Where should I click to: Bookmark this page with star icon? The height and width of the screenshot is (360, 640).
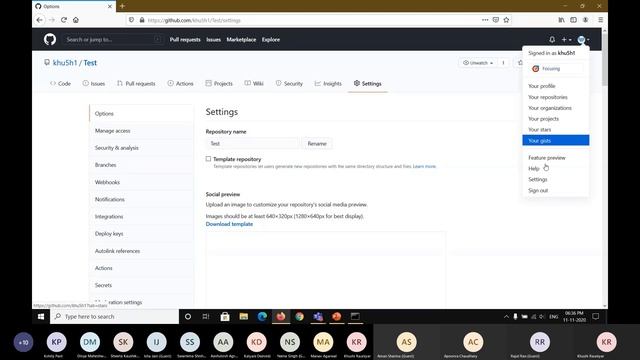506,20
